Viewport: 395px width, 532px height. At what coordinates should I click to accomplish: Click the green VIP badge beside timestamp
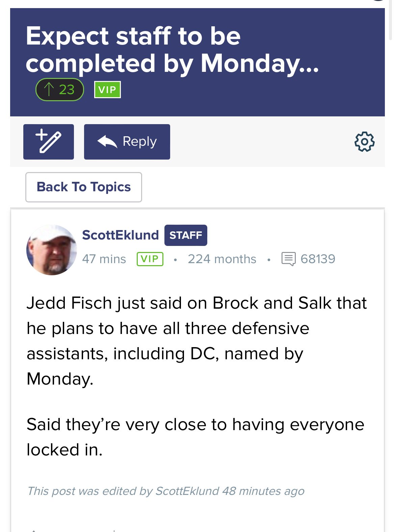pos(150,259)
